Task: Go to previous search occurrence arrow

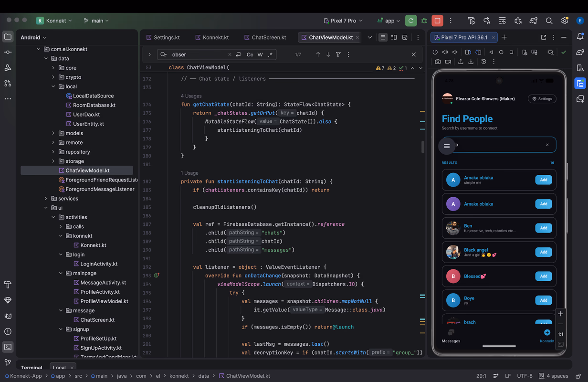Action: coord(318,54)
